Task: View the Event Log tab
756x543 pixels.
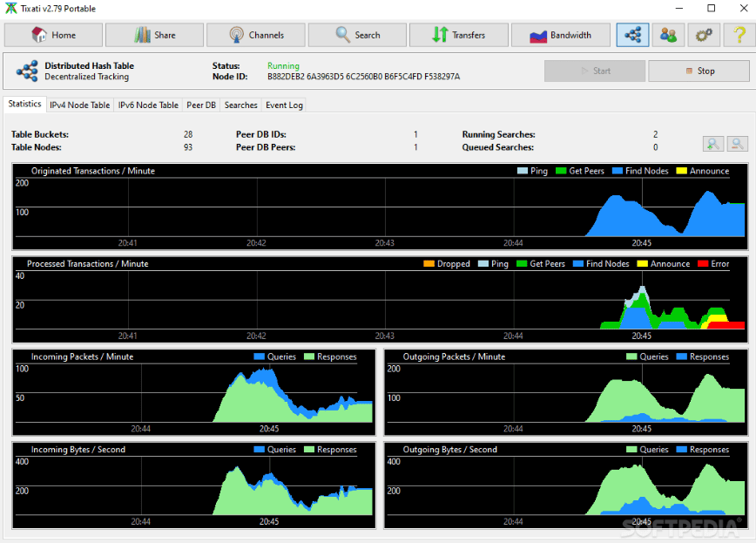Action: click(284, 105)
